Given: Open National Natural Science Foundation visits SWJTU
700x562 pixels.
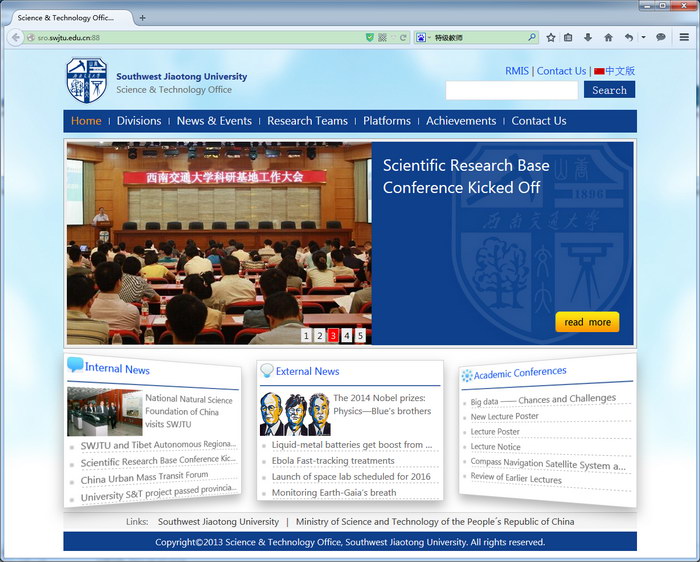Looking at the screenshot, I should [x=188, y=411].
